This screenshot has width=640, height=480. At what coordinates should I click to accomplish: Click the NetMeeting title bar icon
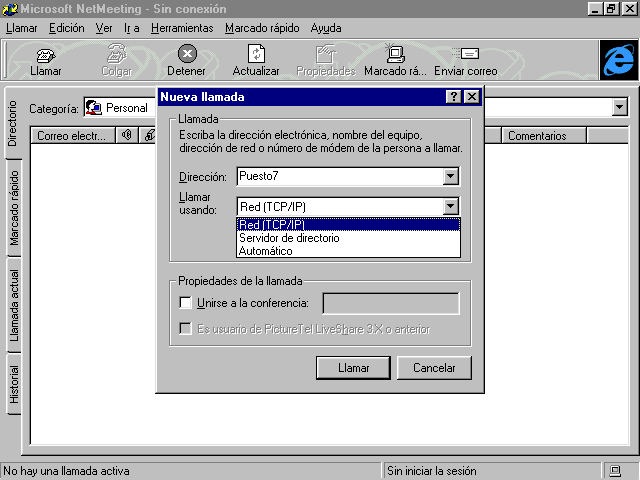click(9, 9)
